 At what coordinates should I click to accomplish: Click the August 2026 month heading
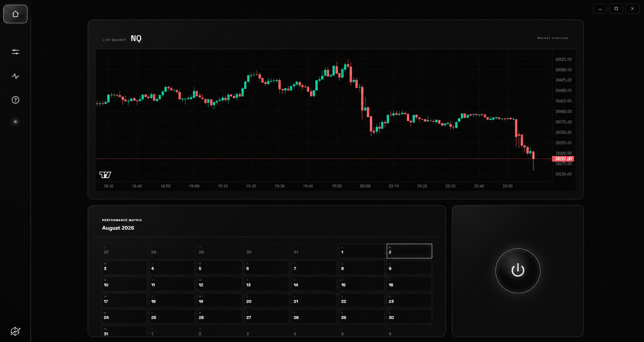pos(118,228)
